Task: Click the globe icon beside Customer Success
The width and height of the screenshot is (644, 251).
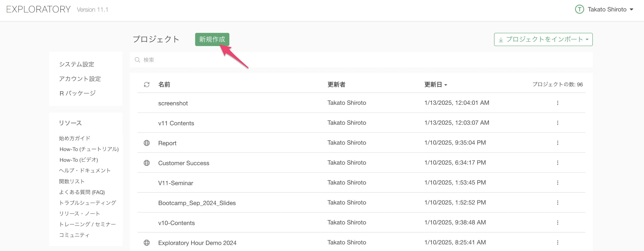Action: tap(147, 163)
